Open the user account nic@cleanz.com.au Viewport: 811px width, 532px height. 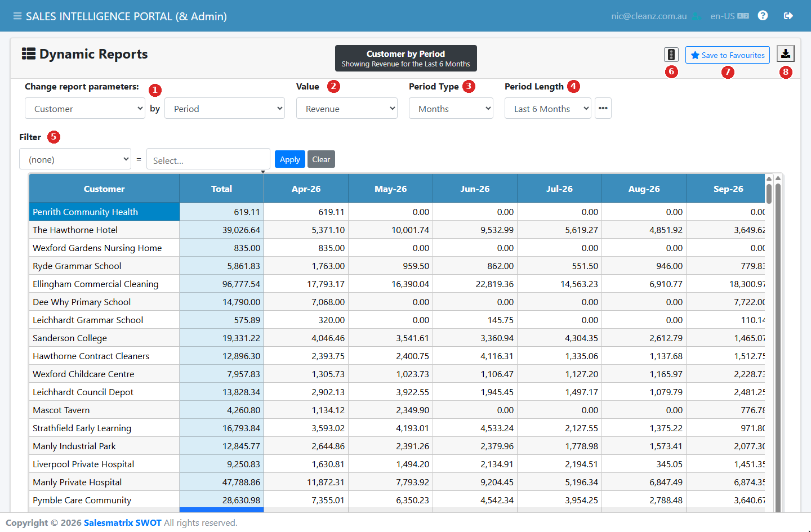(656, 16)
